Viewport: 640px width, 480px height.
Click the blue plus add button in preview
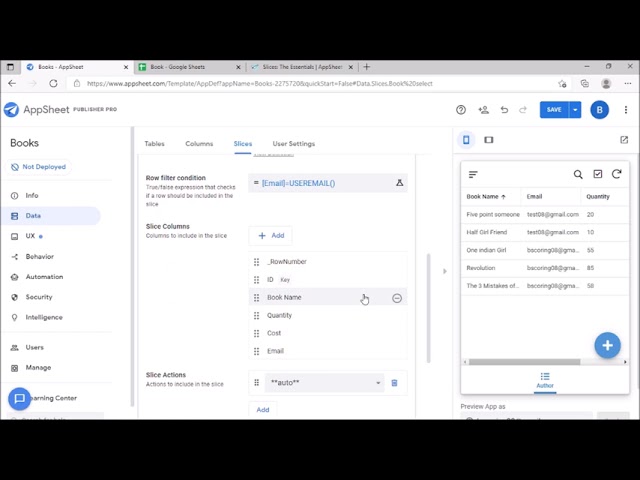(607, 345)
